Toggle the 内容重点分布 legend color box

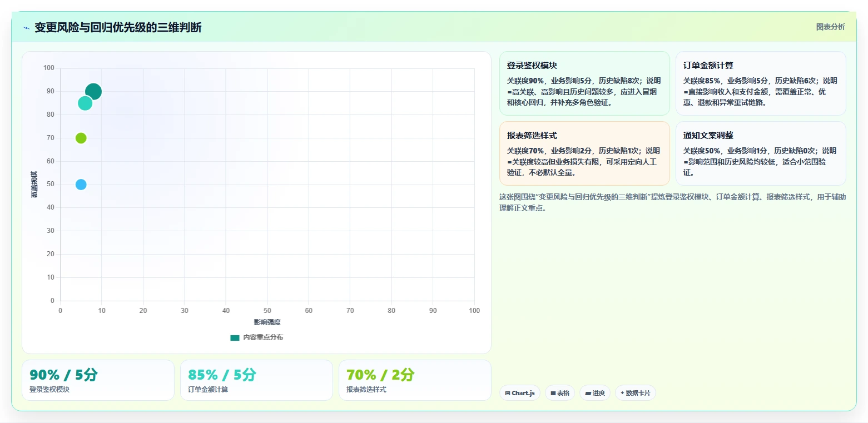click(235, 337)
